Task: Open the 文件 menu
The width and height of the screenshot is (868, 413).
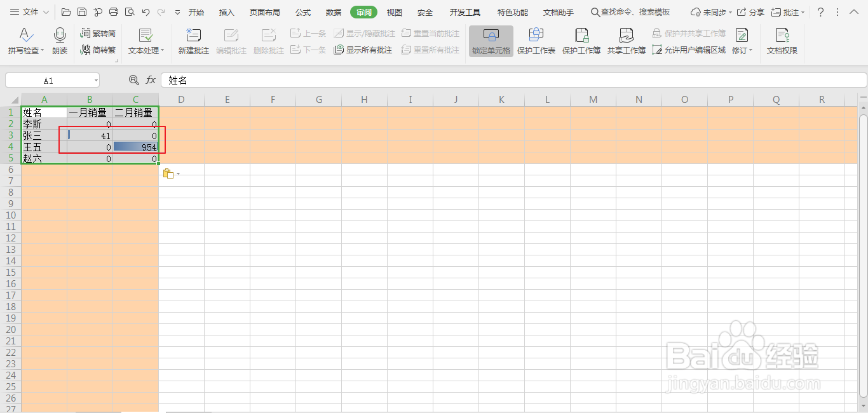Action: click(29, 12)
